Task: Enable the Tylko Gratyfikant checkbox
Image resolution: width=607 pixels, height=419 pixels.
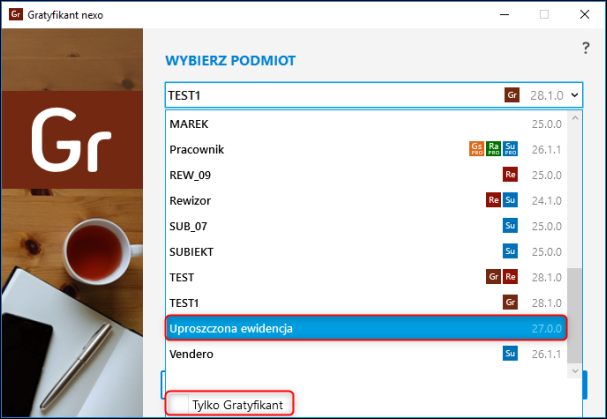Action: 179,404
